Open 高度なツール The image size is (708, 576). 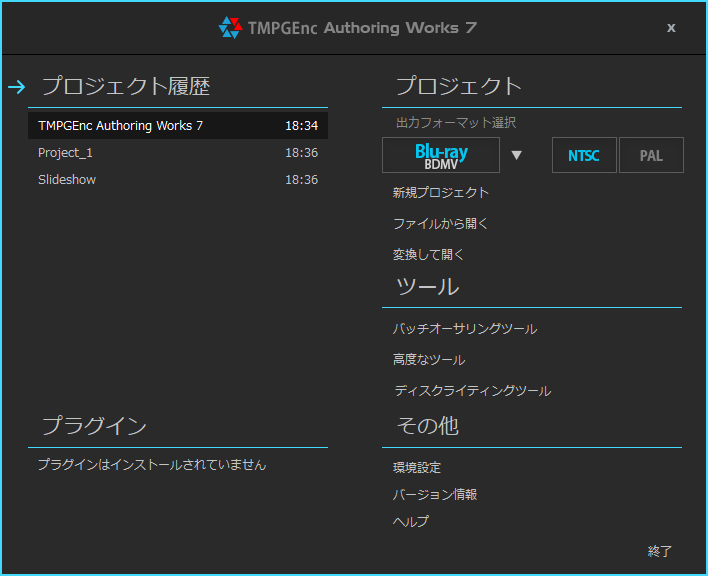point(429,360)
